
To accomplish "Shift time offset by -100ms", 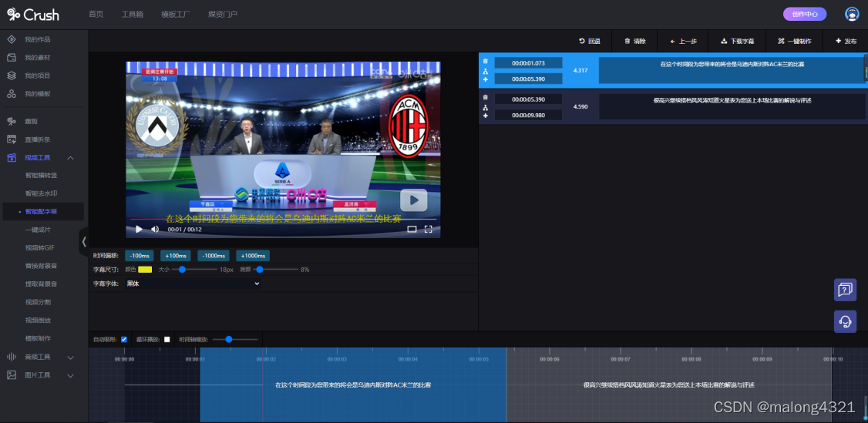I will coord(139,256).
